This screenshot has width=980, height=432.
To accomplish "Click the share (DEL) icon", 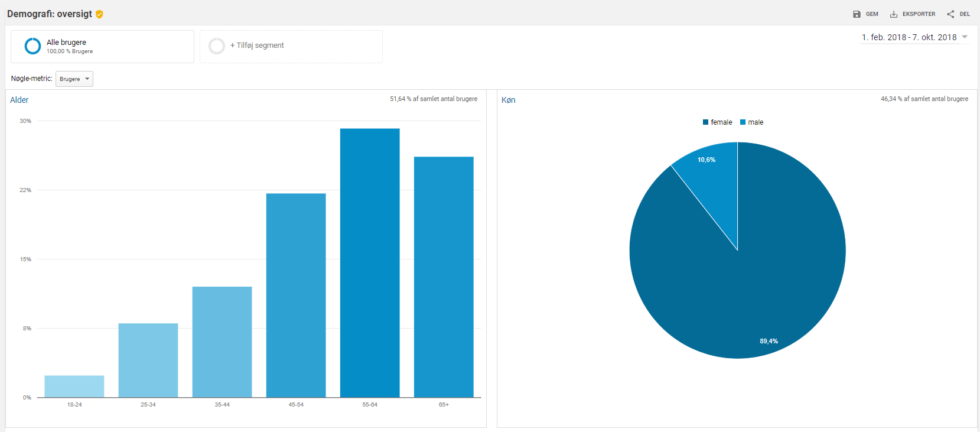I will pos(950,14).
